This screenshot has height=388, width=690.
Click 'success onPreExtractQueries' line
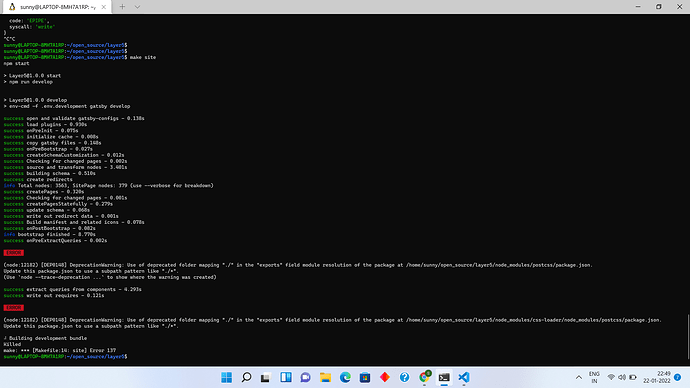pos(55,241)
